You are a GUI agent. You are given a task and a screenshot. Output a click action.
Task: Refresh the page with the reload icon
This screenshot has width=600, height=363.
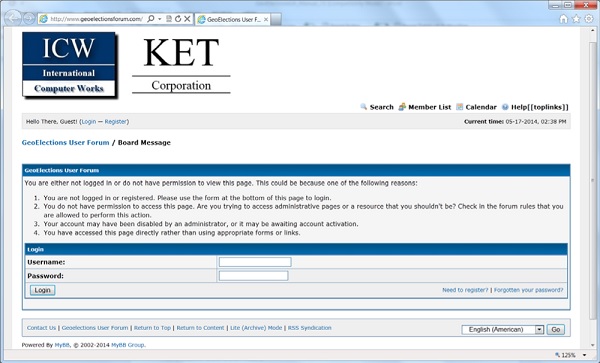click(178, 19)
